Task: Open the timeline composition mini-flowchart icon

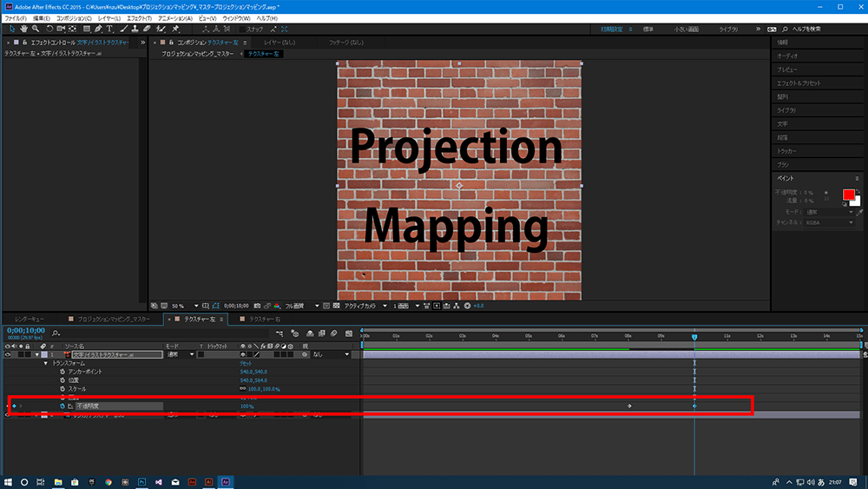Action: click(x=279, y=334)
